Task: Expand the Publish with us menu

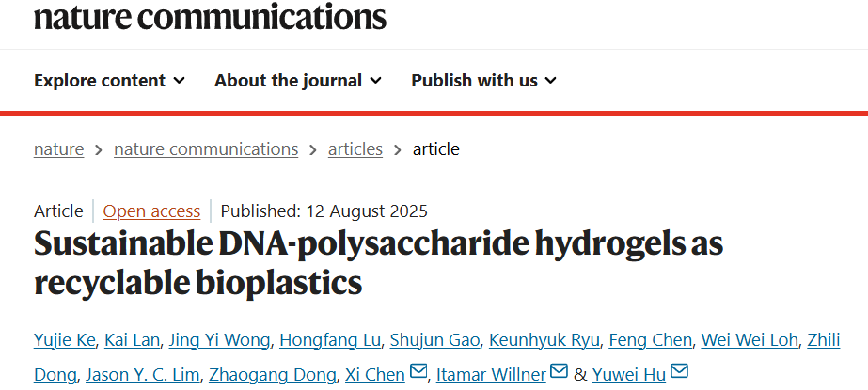Action: pos(483,81)
